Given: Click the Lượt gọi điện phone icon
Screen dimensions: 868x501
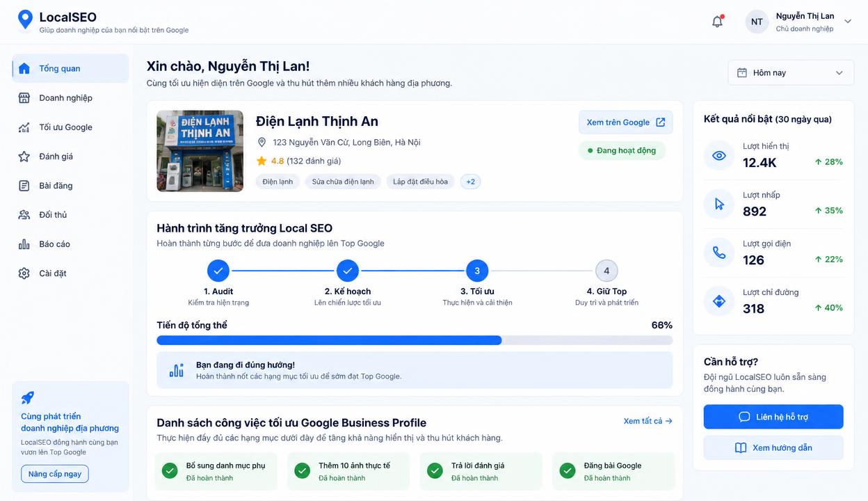Looking at the screenshot, I should [719, 253].
